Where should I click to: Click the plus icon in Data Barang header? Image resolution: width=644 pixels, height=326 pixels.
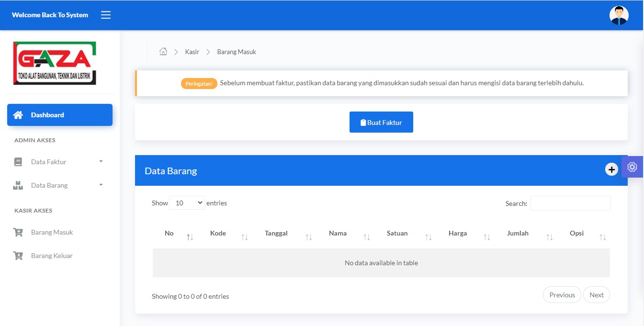611,169
